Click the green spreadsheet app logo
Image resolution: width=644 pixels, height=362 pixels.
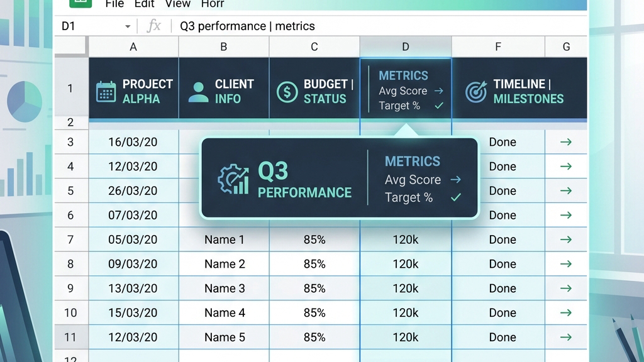pos(80,3)
